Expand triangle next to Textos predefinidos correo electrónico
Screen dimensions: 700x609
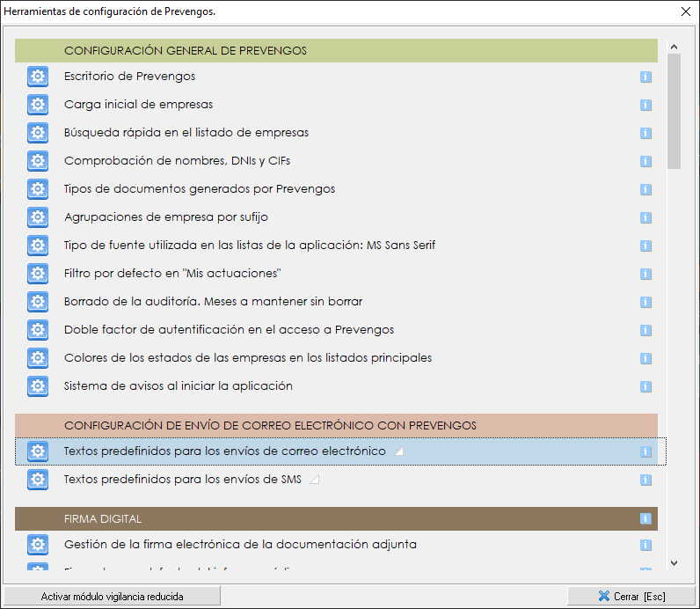click(x=398, y=452)
